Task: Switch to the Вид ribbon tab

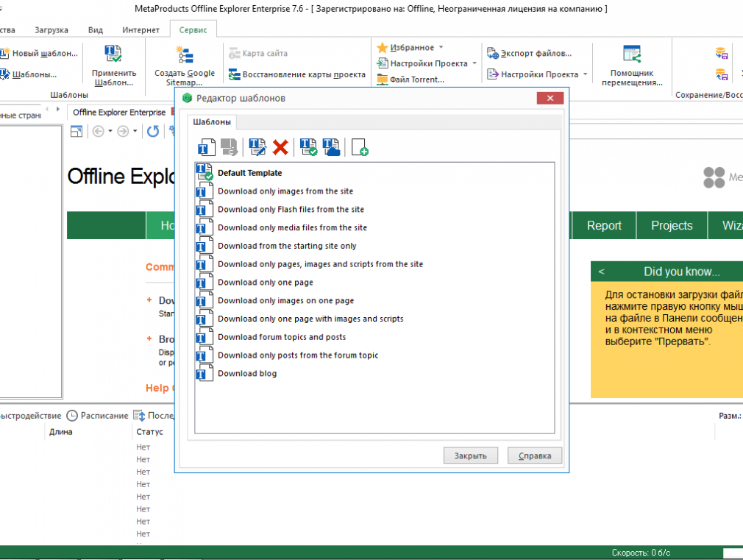Action: click(x=95, y=30)
